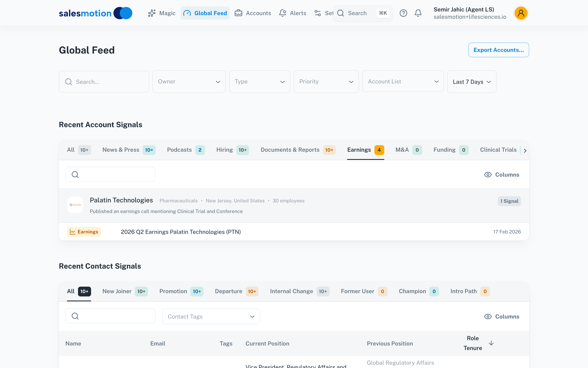Screen dimensions: 588x368
Task: Click magnifier in account signals search box
Action: click(75, 175)
